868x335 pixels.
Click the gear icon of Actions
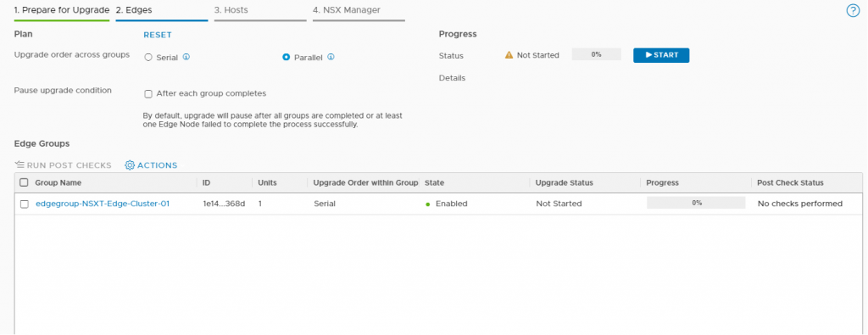(x=130, y=165)
